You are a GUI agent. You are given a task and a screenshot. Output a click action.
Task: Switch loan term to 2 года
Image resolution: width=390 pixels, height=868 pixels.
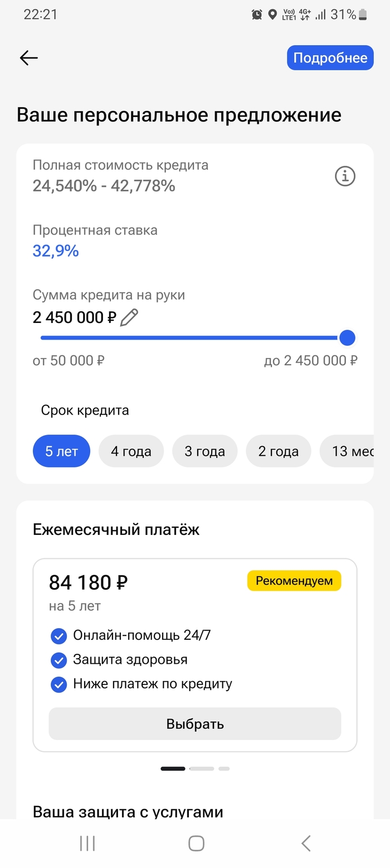[x=278, y=451]
